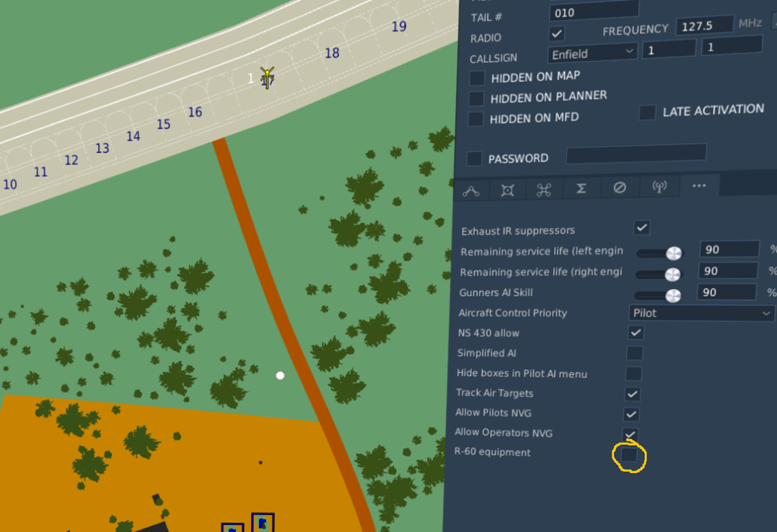This screenshot has width=777, height=532.
Task: Open the Route tab icon
Action: click(471, 191)
